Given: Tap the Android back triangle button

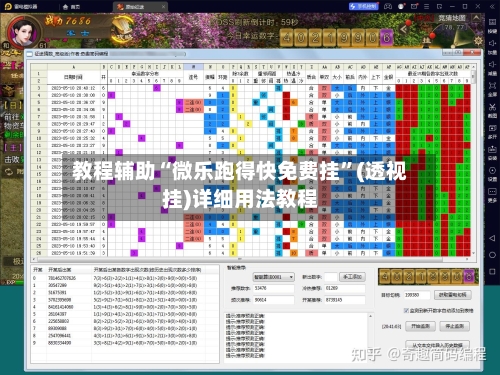Looking at the screenshot, I should click(x=492, y=238).
